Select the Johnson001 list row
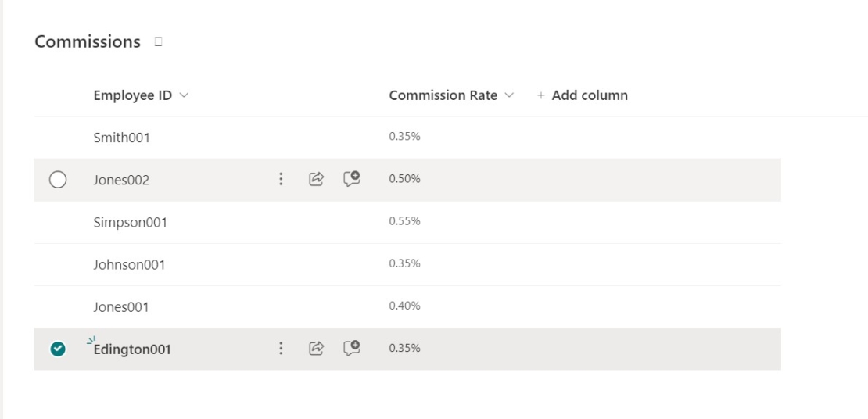The height and width of the screenshot is (419, 868). [x=407, y=264]
